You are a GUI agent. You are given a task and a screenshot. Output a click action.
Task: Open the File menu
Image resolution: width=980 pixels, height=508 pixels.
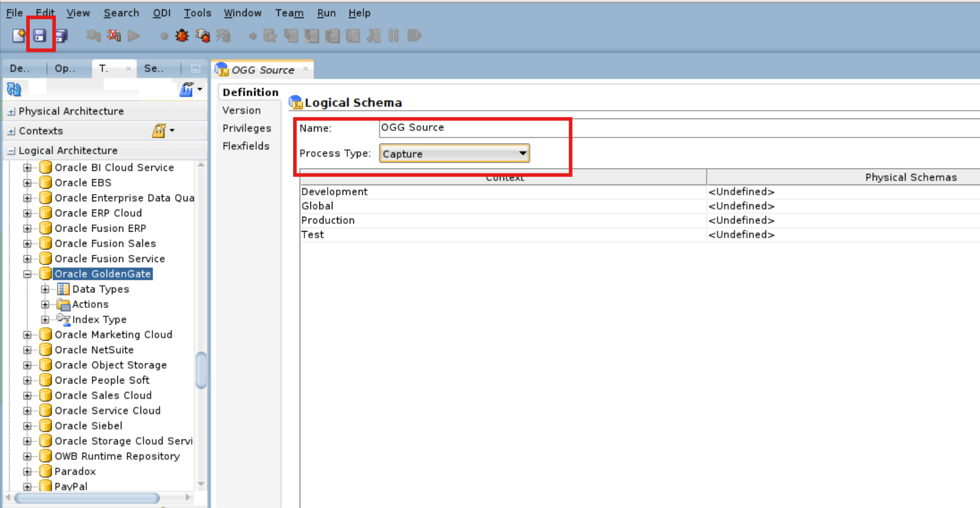(x=14, y=13)
